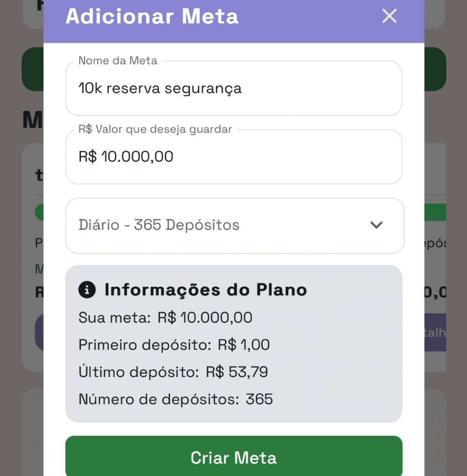Click the green progress bar behind the dialog
Screen dimensions: 467x476
(x=435, y=212)
